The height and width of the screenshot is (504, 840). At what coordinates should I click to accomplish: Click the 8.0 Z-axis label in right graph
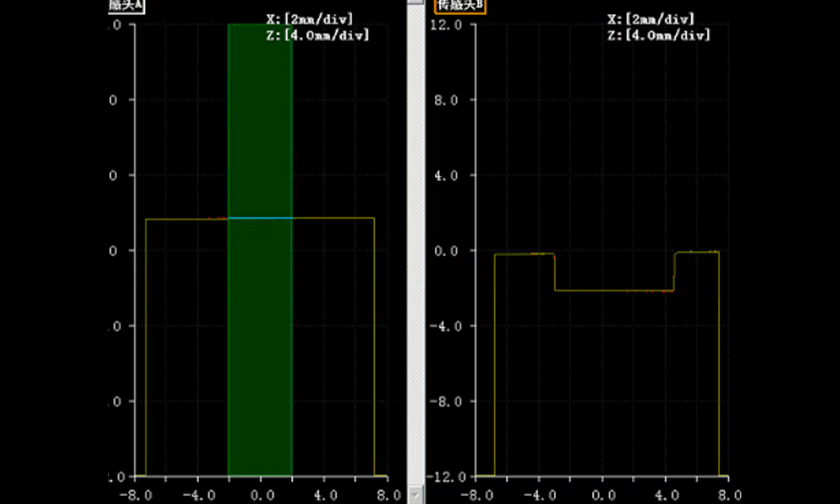pyautogui.click(x=446, y=100)
